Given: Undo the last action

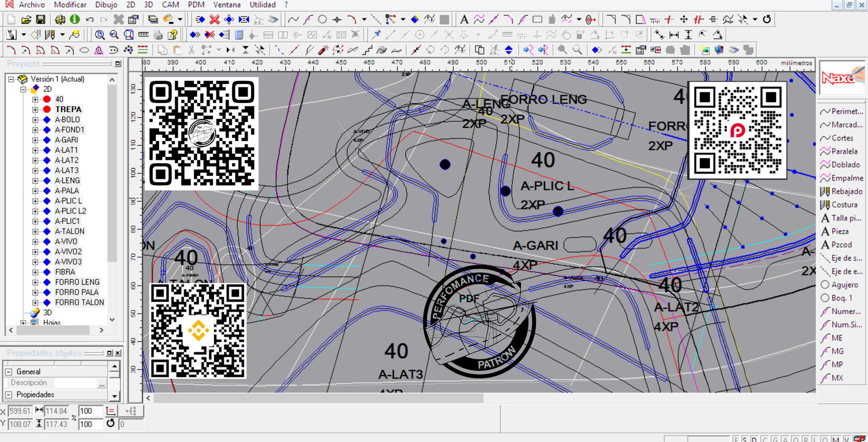Looking at the screenshot, I should 90,20.
